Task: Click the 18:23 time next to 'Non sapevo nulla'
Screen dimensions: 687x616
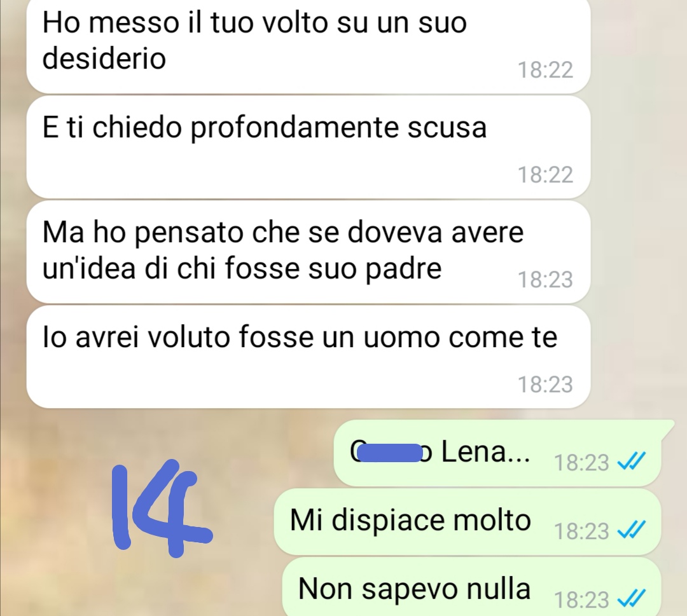Action: point(581,599)
